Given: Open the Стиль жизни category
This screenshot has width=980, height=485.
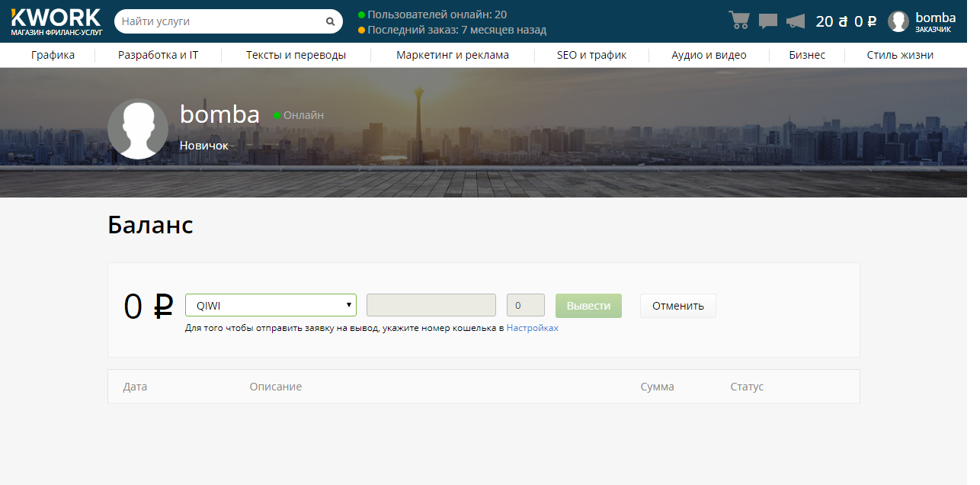Looking at the screenshot, I should click(900, 55).
